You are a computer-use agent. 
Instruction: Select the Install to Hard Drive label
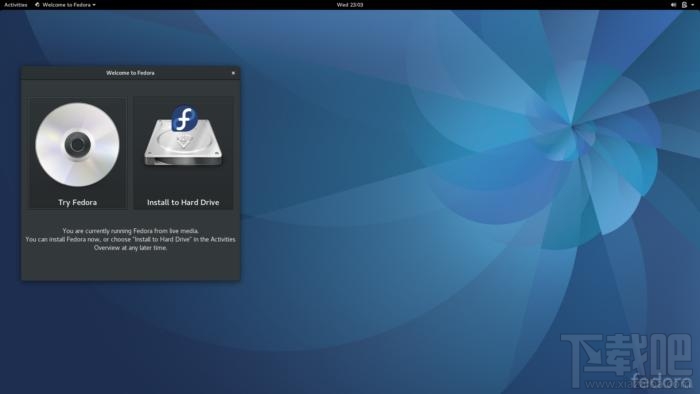pyautogui.click(x=183, y=202)
